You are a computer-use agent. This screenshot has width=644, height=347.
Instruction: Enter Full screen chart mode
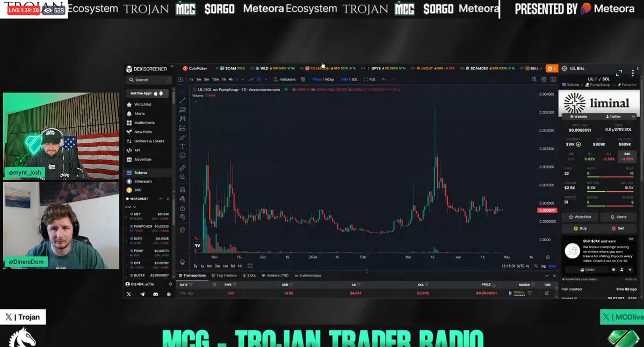[x=370, y=79]
